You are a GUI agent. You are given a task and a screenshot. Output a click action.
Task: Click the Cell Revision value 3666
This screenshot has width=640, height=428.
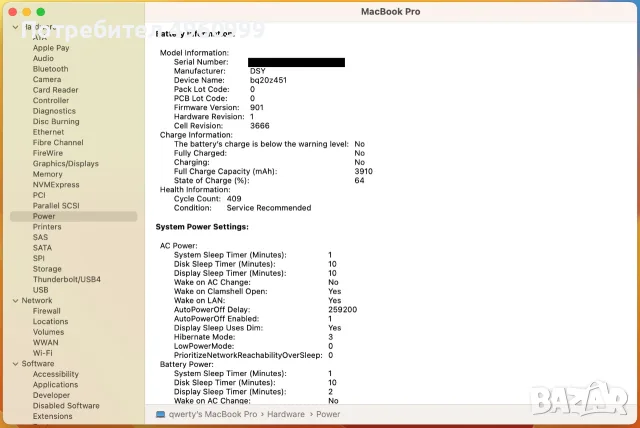(260, 126)
